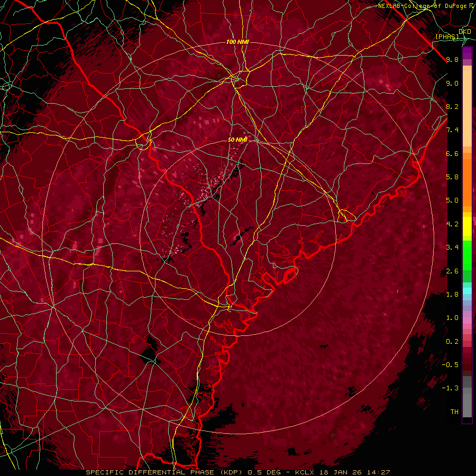
Task: Click the DKD product label
Action: click(x=464, y=31)
